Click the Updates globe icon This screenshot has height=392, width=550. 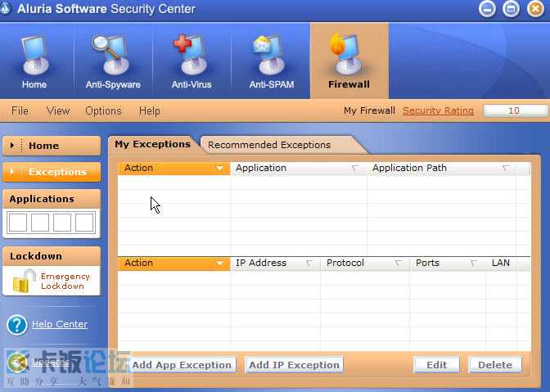(16, 363)
